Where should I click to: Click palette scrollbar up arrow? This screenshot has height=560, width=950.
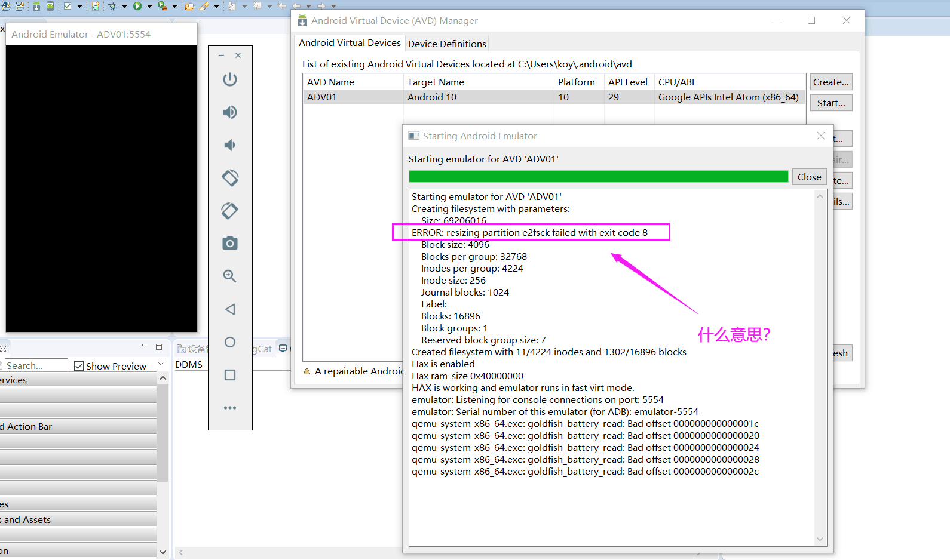[x=163, y=378]
